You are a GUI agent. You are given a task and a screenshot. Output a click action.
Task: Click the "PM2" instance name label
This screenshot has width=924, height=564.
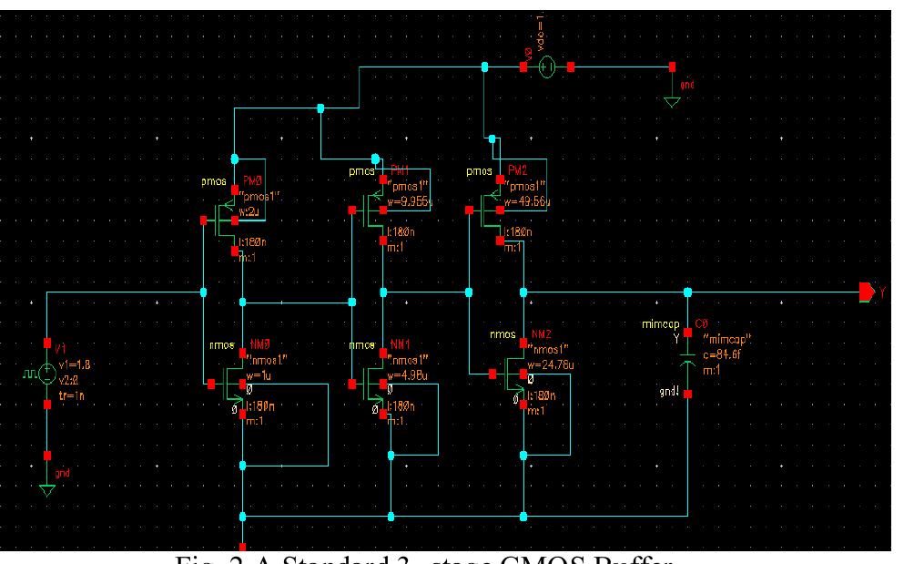pos(517,170)
